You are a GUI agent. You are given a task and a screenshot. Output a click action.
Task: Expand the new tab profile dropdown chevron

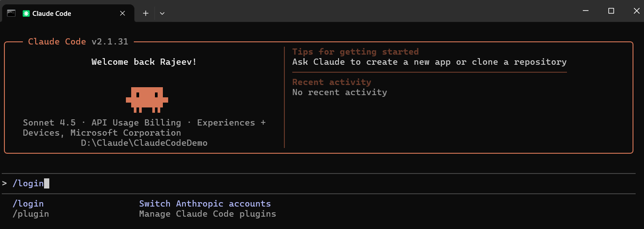162,13
